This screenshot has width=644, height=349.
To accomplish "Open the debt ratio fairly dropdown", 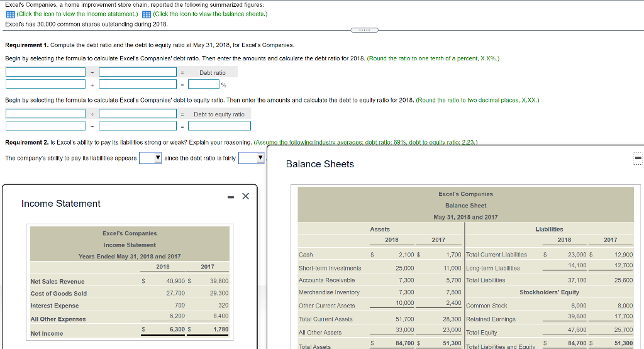I will pos(251,158).
